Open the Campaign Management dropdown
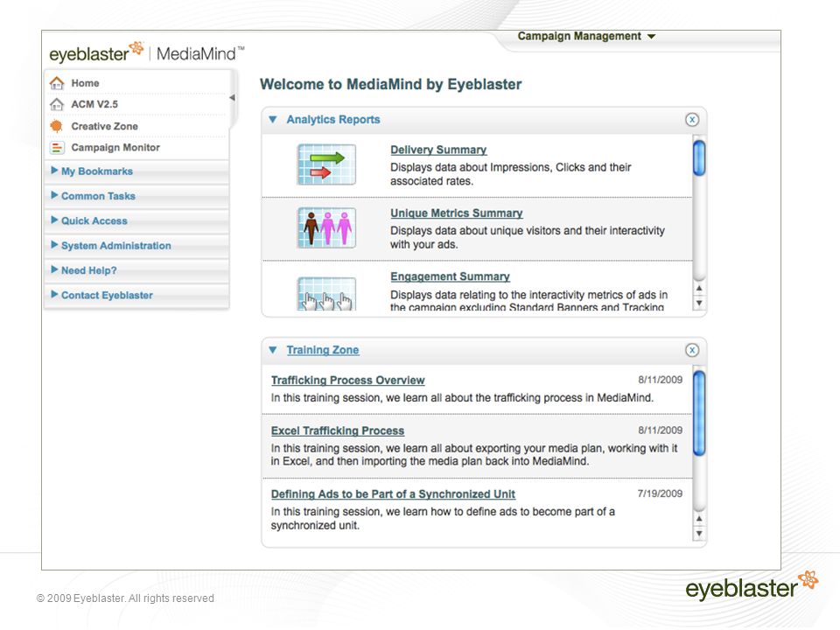This screenshot has width=840, height=630. pos(586,37)
